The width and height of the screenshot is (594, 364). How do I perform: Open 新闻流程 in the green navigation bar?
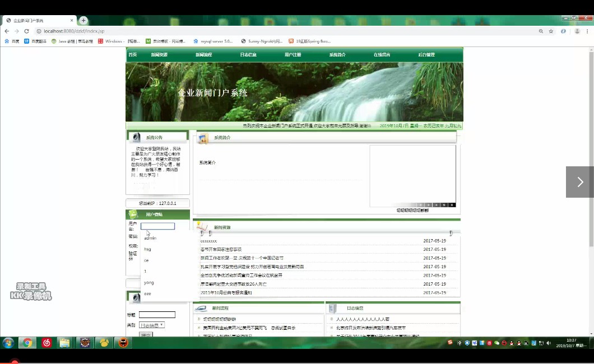204,55
